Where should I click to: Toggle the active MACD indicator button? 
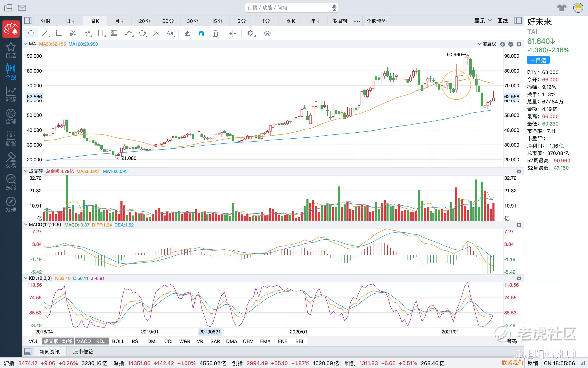pos(84,341)
